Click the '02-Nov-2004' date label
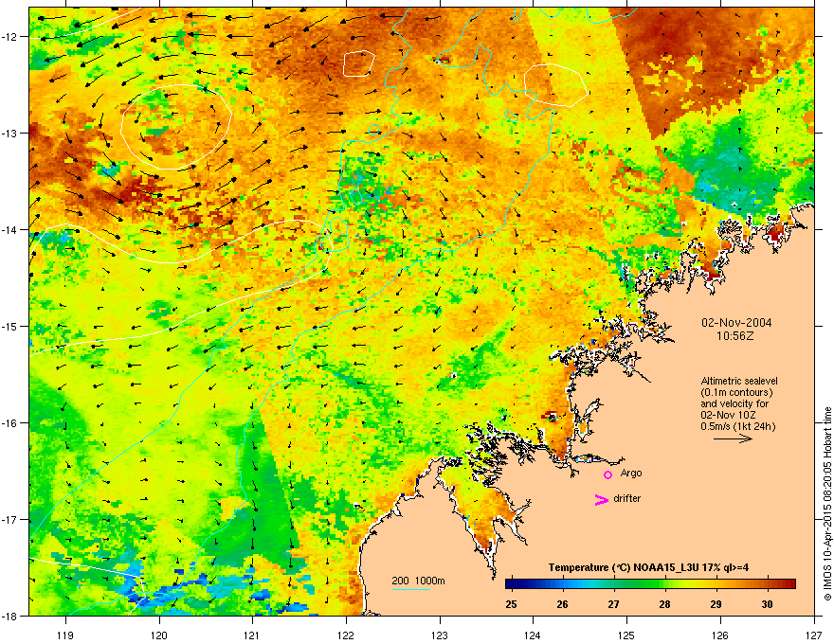 (x=736, y=323)
